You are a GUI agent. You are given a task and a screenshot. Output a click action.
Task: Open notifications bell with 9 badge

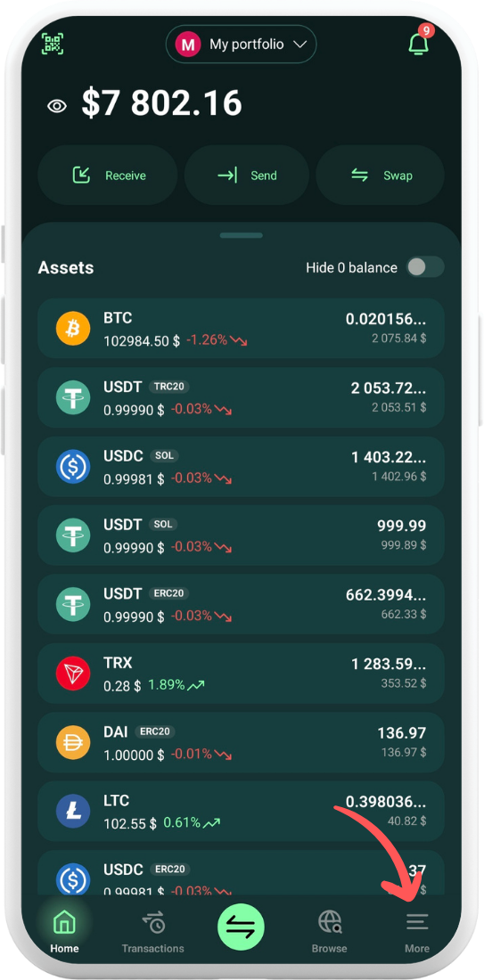[418, 43]
